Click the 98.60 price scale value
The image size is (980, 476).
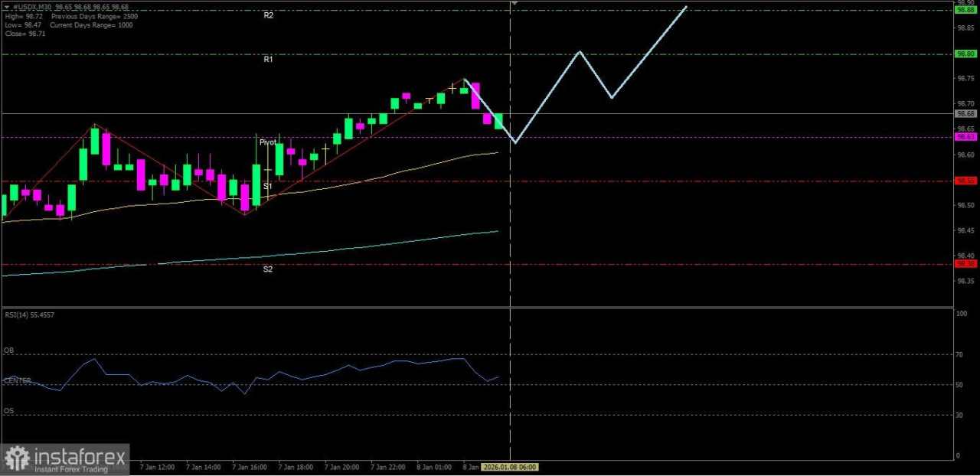tap(965, 155)
